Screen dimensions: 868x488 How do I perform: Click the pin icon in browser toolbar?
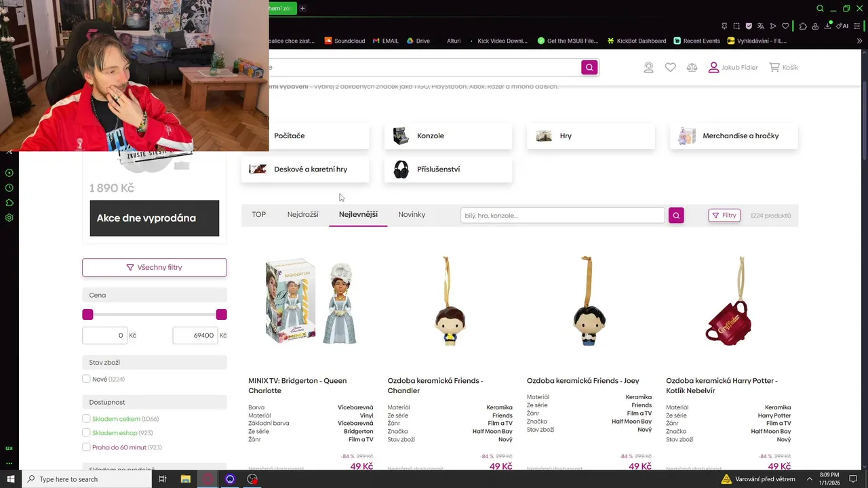[x=724, y=26]
